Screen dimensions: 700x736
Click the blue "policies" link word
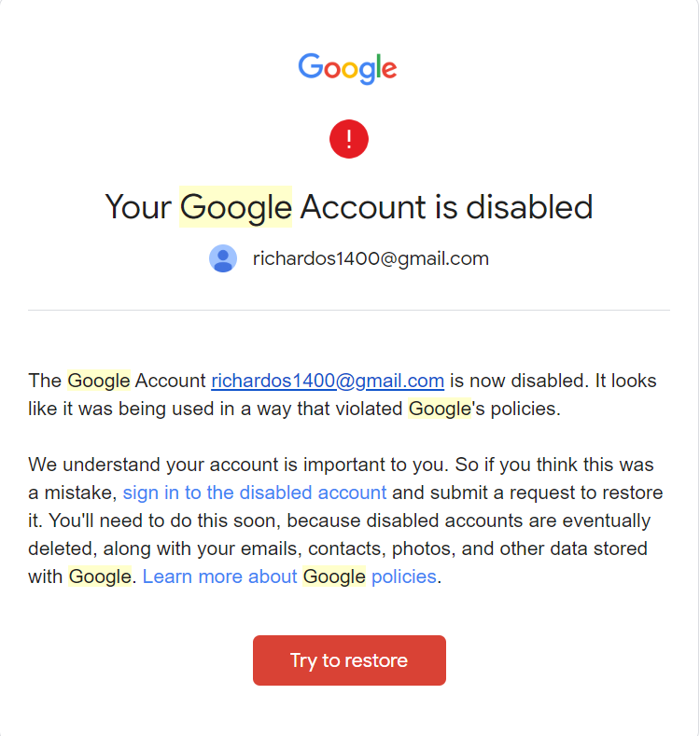coord(404,576)
